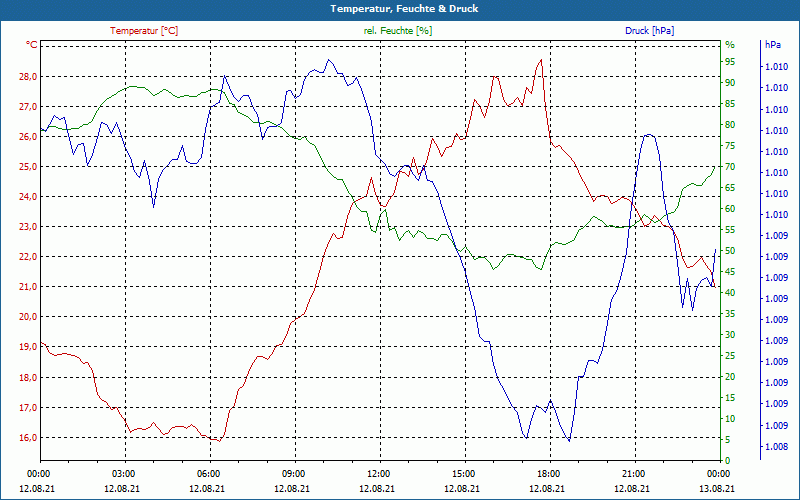Viewport: 800px width, 500px height.
Task: Click the 90 humidity tick label
Action: coord(730,83)
